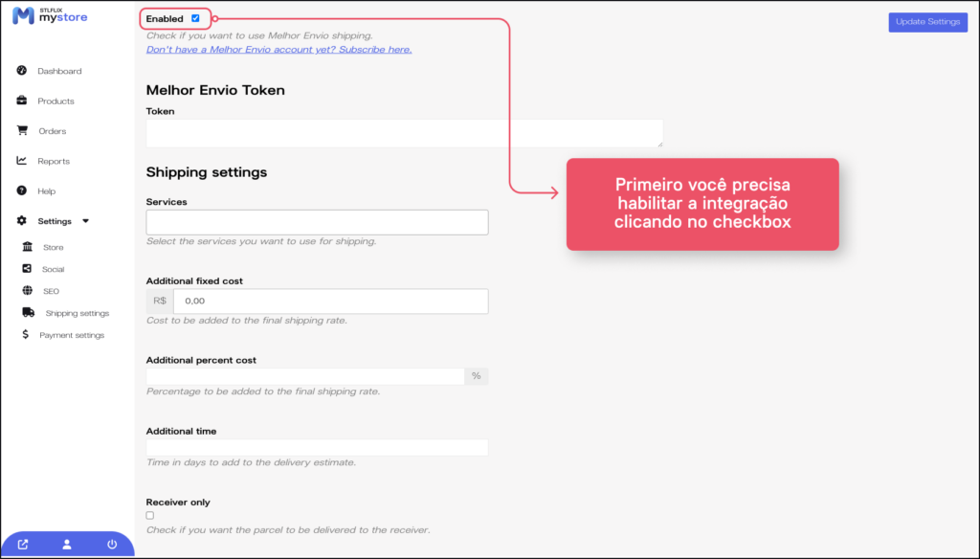Collapse the Settings menu arrow
Image resolution: width=980 pixels, height=559 pixels.
pos(86,221)
